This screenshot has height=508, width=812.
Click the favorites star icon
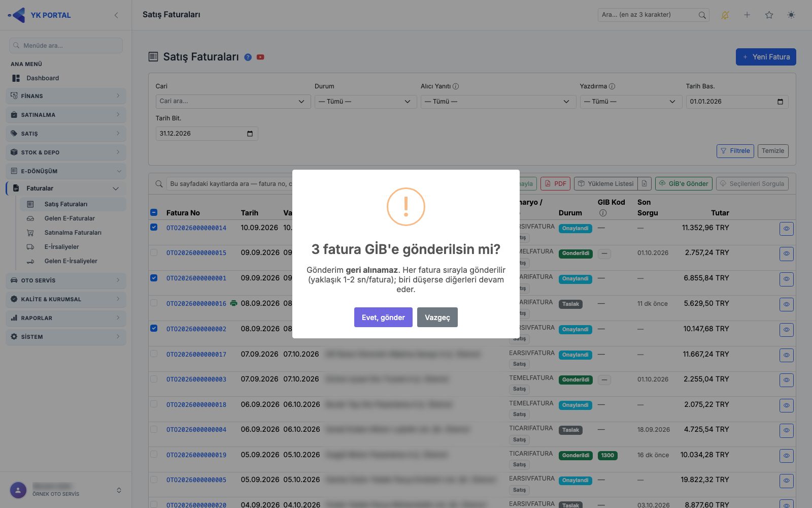[x=769, y=15]
